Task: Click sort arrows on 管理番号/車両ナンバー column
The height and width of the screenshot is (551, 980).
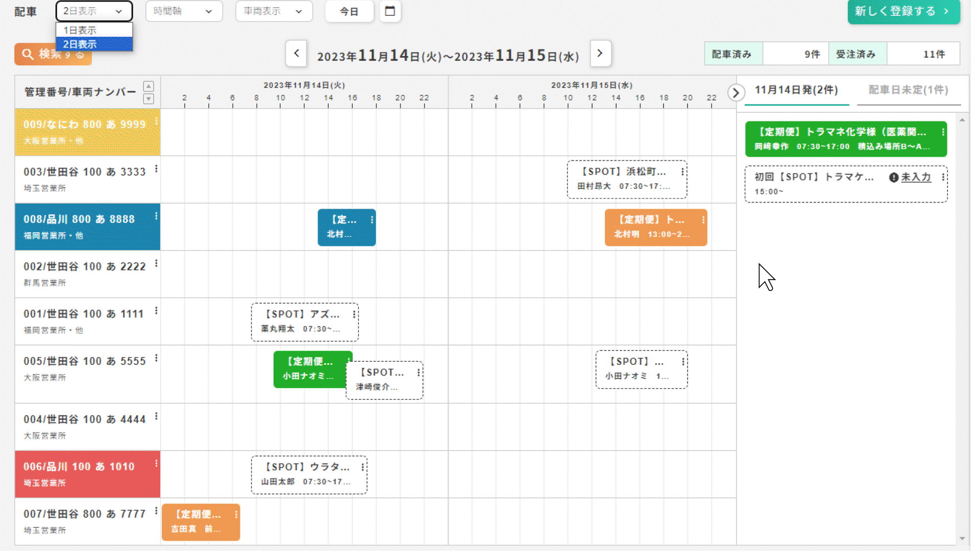Action: coord(150,92)
